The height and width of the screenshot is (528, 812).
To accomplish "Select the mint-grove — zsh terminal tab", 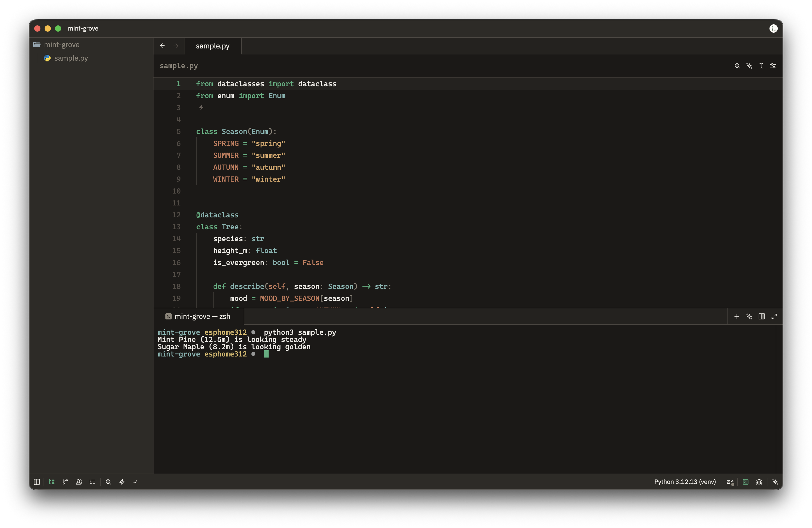I will (x=199, y=316).
